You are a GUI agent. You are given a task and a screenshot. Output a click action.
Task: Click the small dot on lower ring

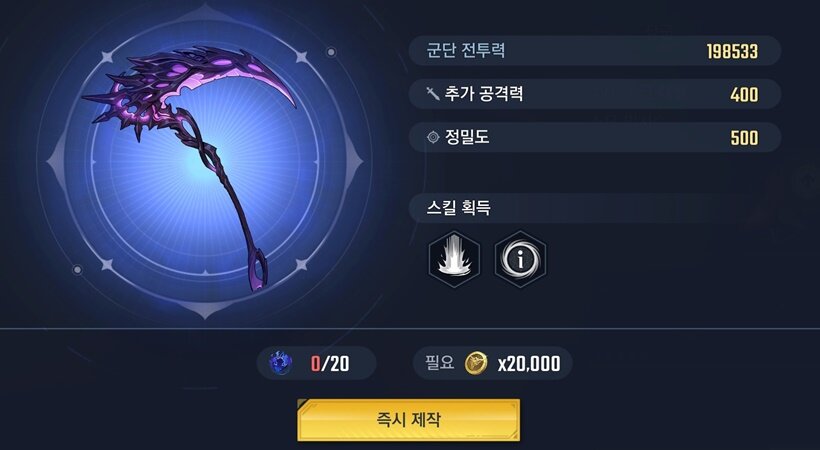point(77,270)
